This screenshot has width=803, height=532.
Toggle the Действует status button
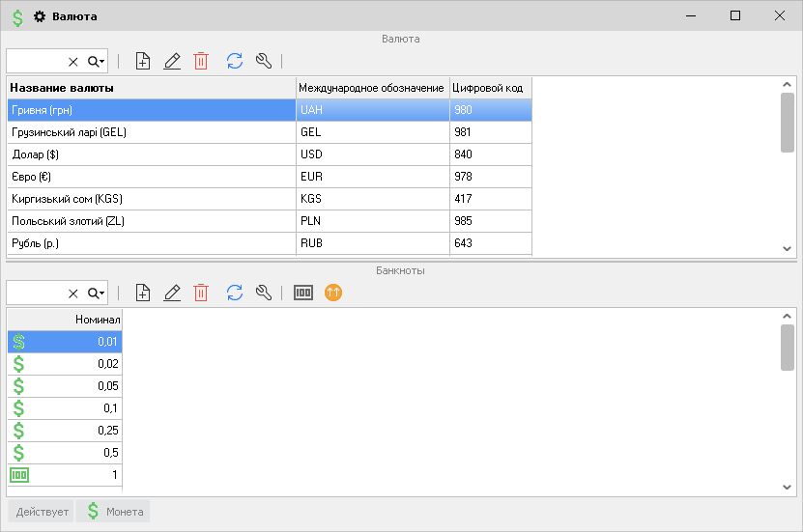[x=42, y=512]
